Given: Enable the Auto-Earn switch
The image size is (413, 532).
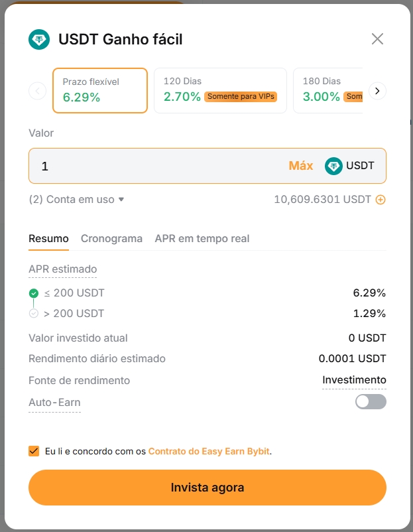Looking at the screenshot, I should pyautogui.click(x=371, y=401).
